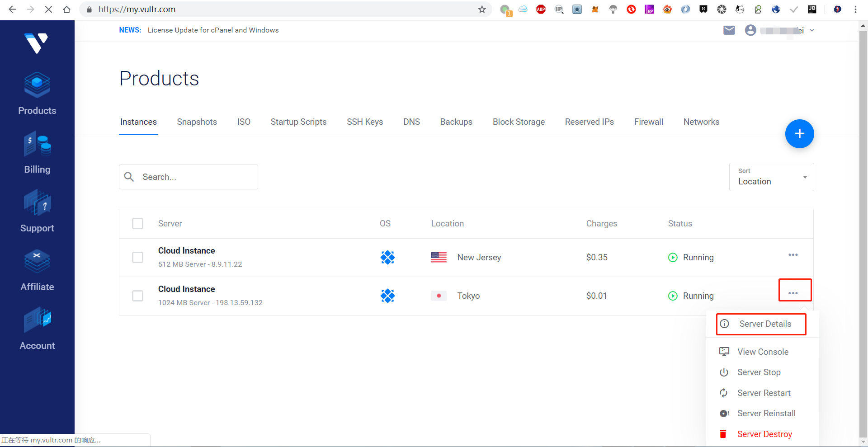
Task: Expand the account name dropdown chevron
Action: [x=812, y=30]
